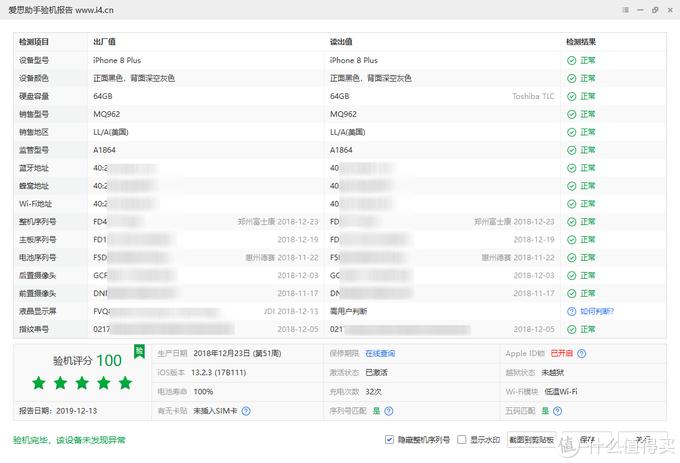The height and width of the screenshot is (463, 680).
Task: Click the green check icon in 整机序列号 row
Action: click(x=572, y=222)
